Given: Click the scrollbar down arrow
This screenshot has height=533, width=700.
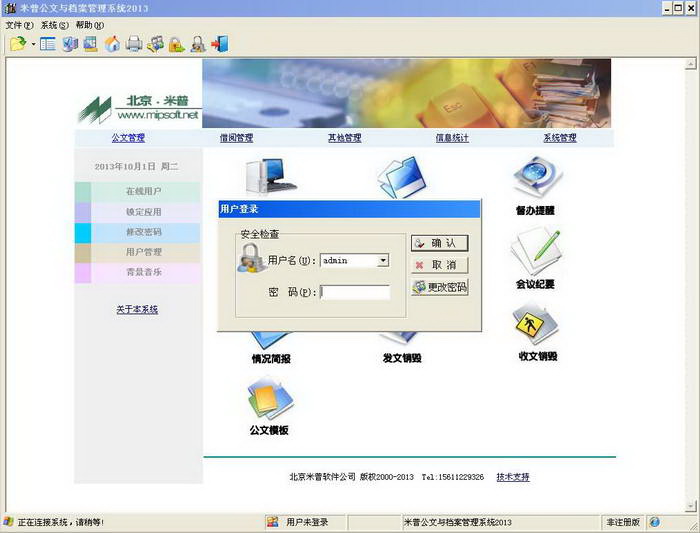Looking at the screenshot, I should (x=690, y=505).
